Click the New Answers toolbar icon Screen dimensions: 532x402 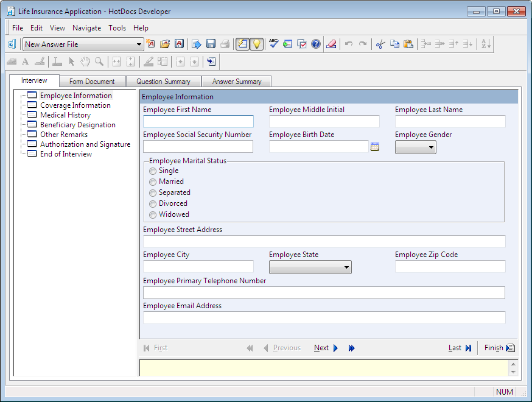[x=150, y=44]
